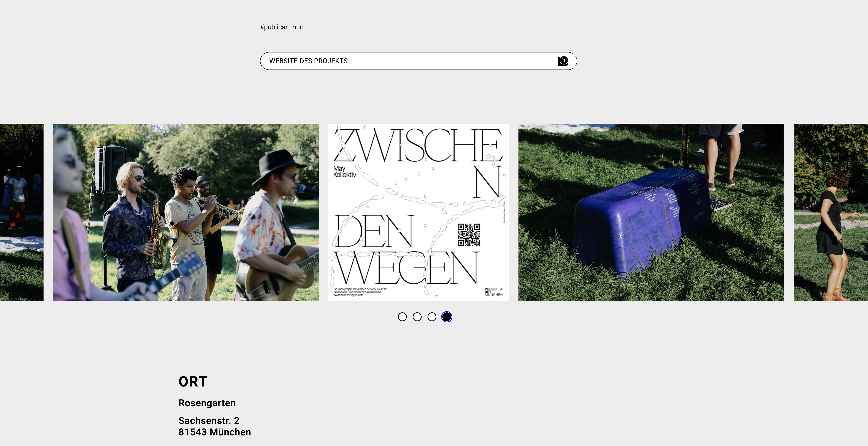The height and width of the screenshot is (446, 868).
Task: Click Public Art München logo on poster
Action: (x=493, y=292)
